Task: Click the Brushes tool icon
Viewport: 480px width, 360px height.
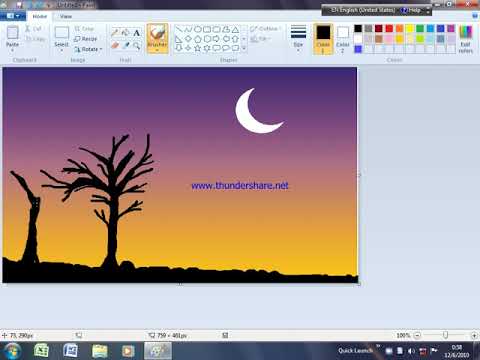Action: [157, 33]
